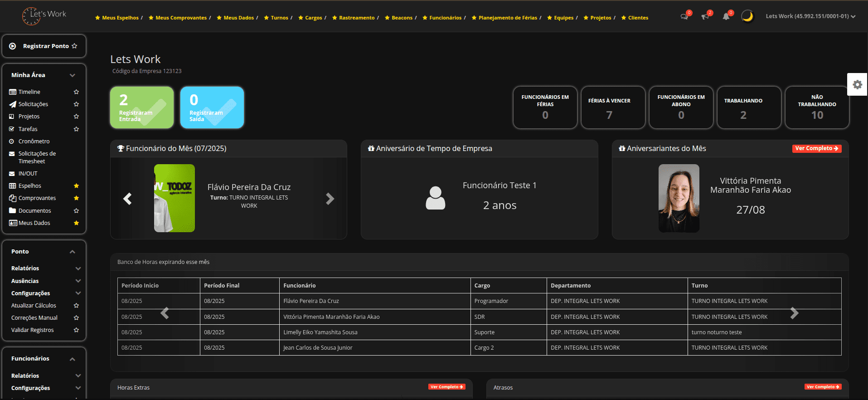
Task: Open the Registraram Entrada green card
Action: (x=142, y=107)
